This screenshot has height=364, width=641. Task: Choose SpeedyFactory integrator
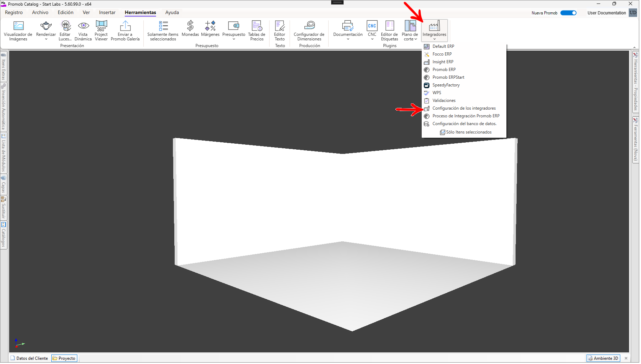point(464,85)
